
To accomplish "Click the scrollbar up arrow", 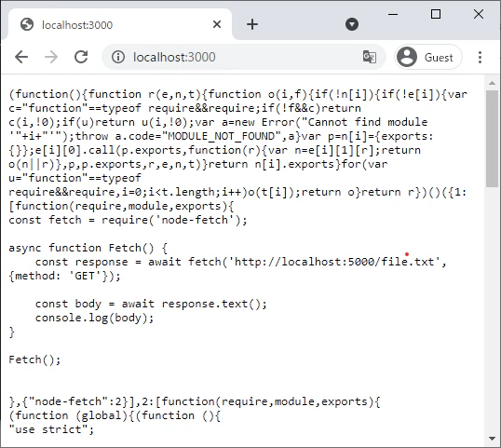I will (x=492, y=83).
